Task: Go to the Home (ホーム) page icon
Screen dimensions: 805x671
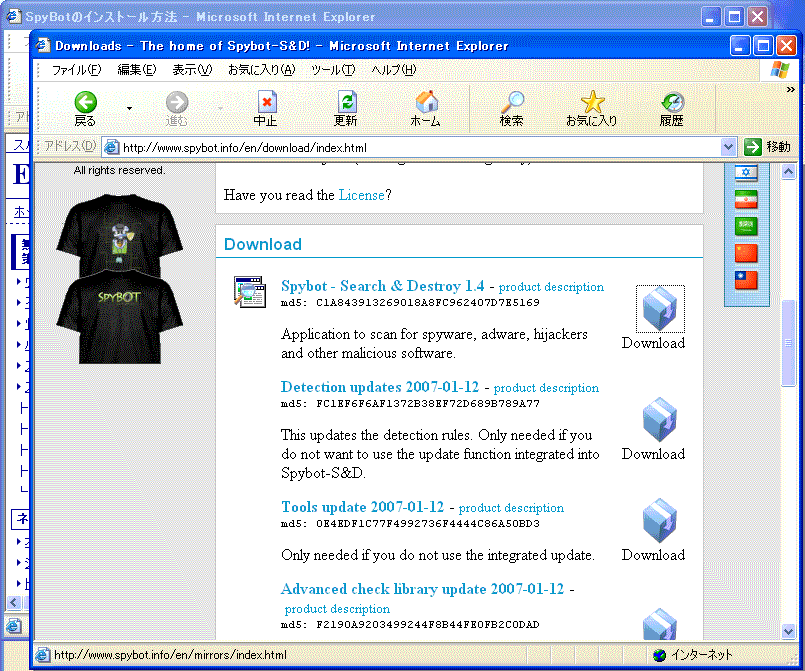Action: coord(426,102)
